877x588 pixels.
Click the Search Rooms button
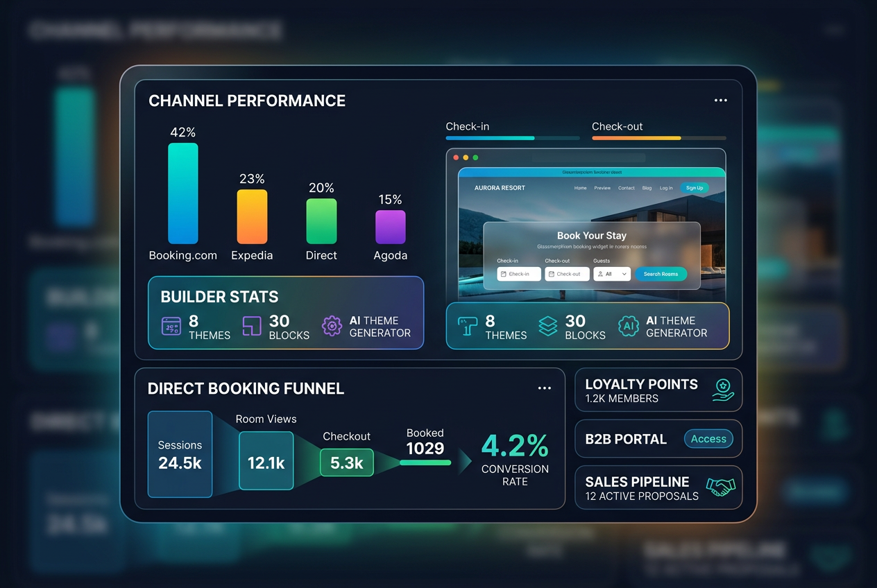(661, 274)
